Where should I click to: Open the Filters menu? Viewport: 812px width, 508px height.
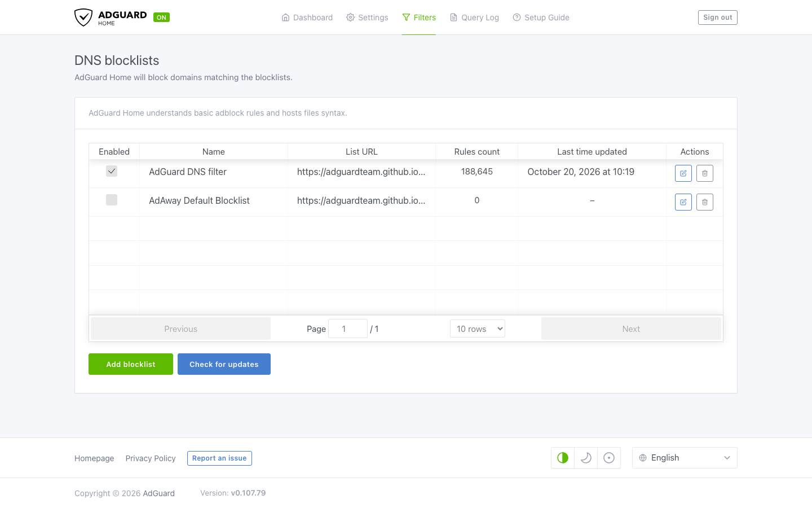(x=419, y=17)
